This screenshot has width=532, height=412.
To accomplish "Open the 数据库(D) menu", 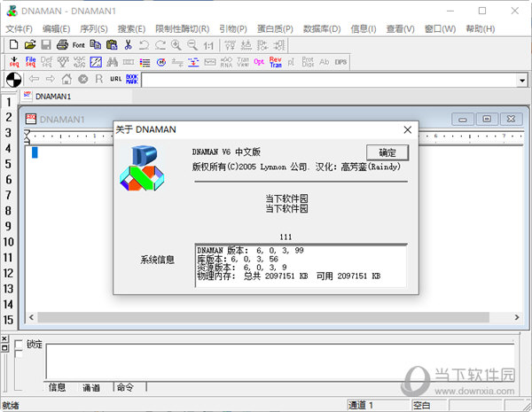I will (322, 29).
